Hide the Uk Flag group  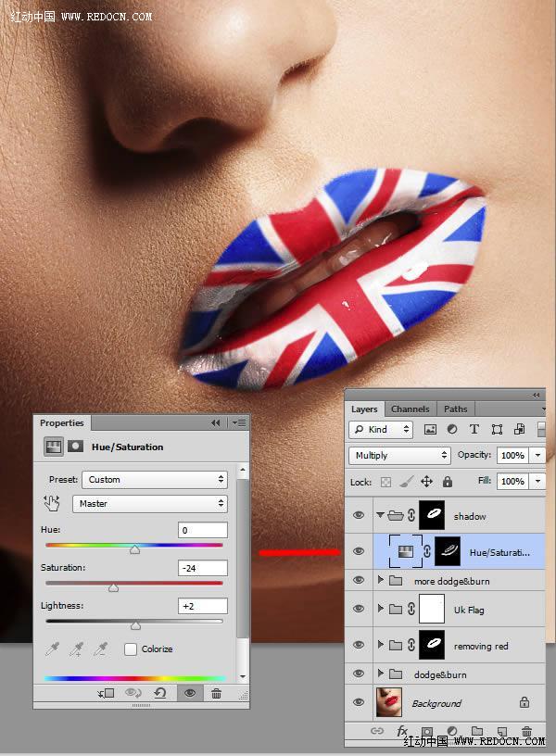click(359, 609)
